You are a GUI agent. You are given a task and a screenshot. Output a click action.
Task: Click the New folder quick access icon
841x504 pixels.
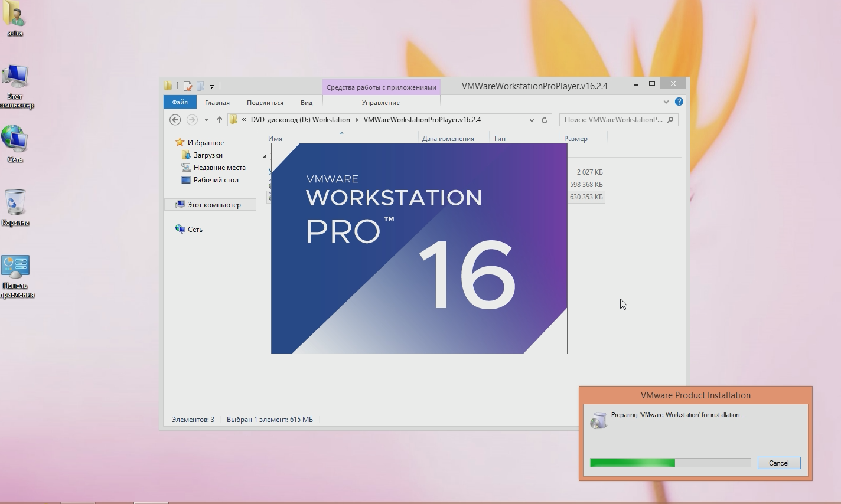click(200, 86)
